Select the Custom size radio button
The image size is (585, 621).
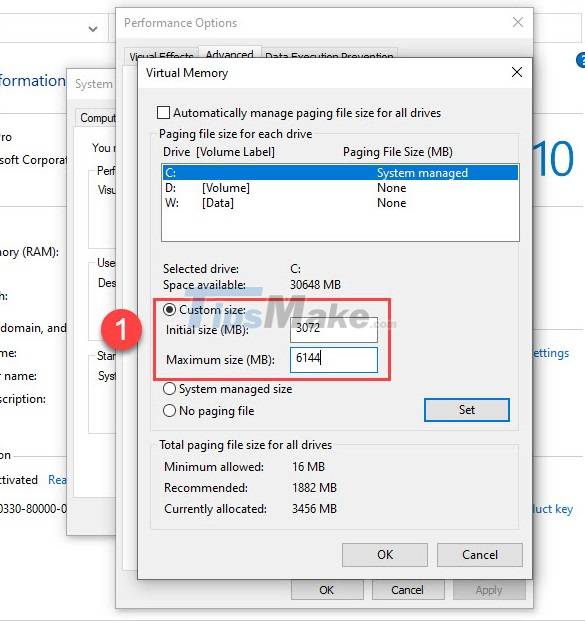coord(170,309)
